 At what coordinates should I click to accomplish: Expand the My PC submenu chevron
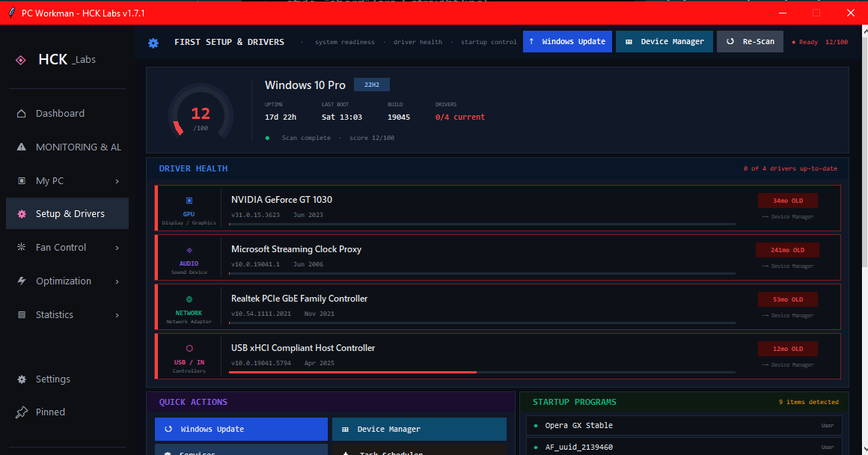point(117,181)
